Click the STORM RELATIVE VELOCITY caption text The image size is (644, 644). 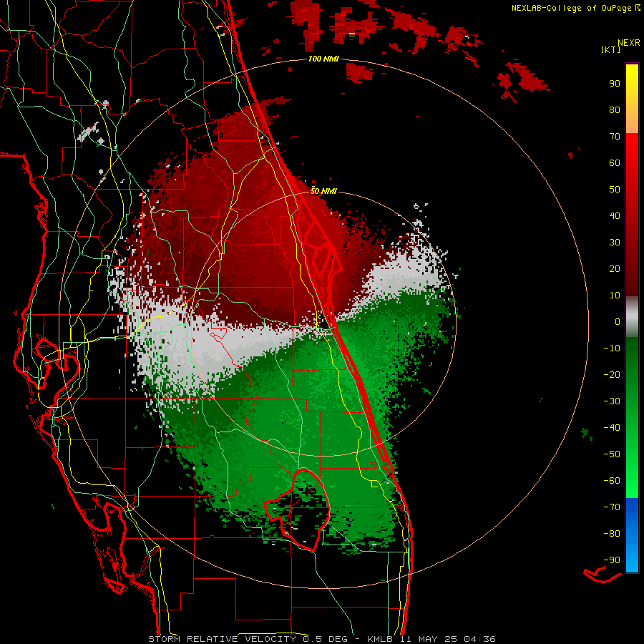(223, 639)
